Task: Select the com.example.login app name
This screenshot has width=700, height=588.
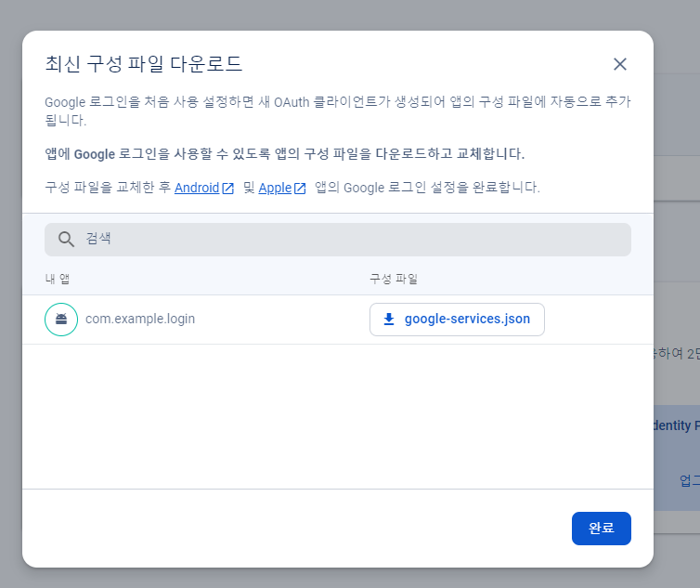Action: pos(140,319)
